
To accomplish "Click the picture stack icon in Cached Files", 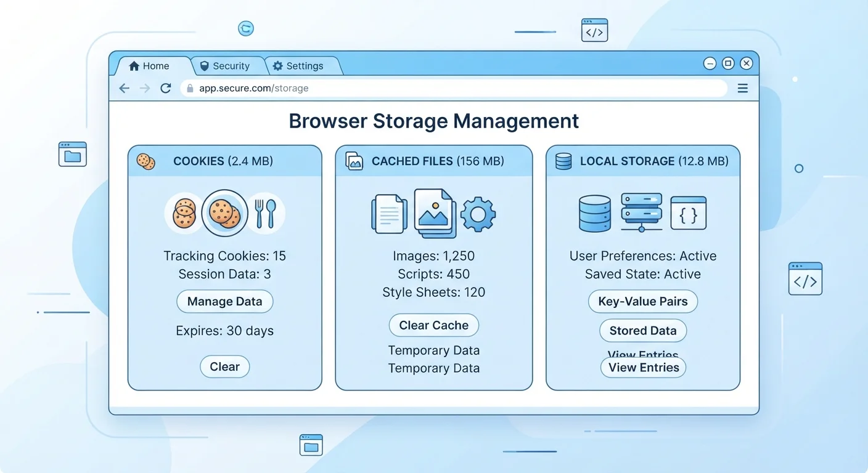I will pos(435,213).
